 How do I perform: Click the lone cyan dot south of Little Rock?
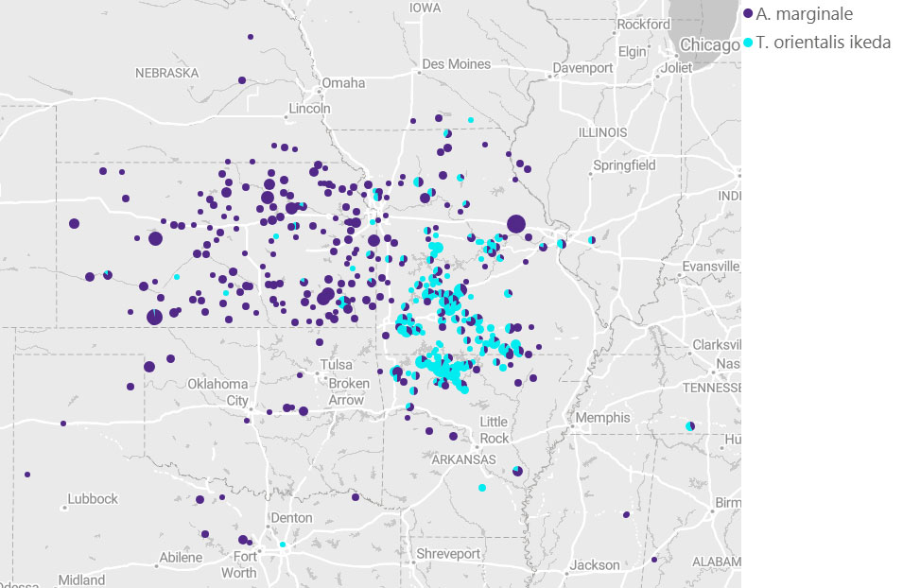tap(482, 488)
